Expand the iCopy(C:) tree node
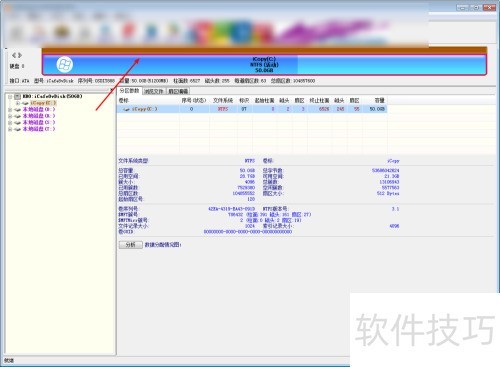 point(18,103)
